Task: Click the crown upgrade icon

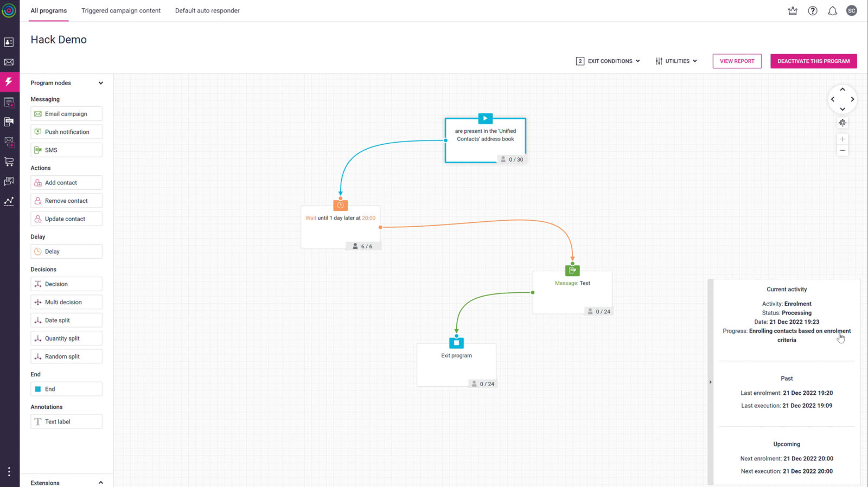Action: pos(793,11)
